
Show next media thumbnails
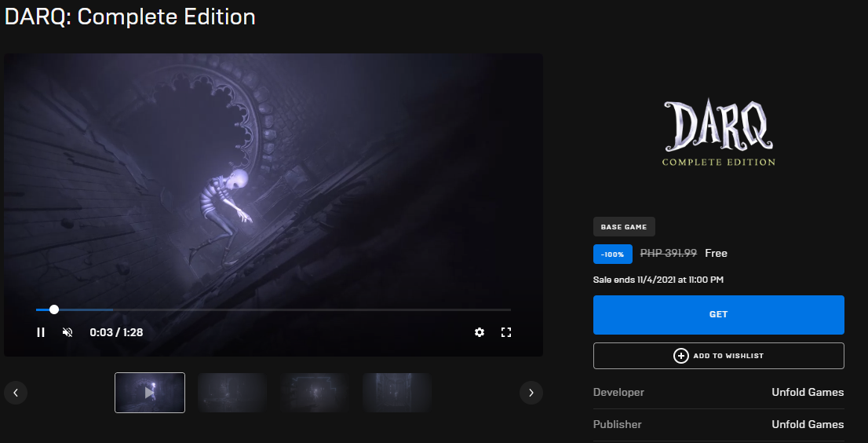[531, 393]
